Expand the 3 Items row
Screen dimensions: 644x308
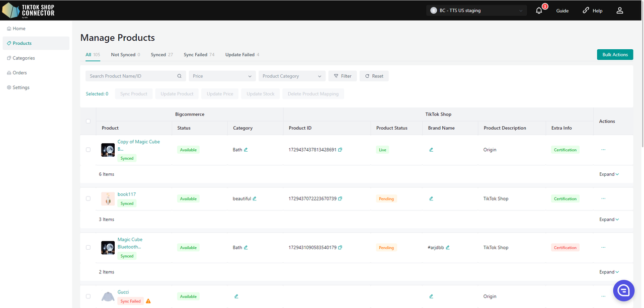[x=609, y=220]
